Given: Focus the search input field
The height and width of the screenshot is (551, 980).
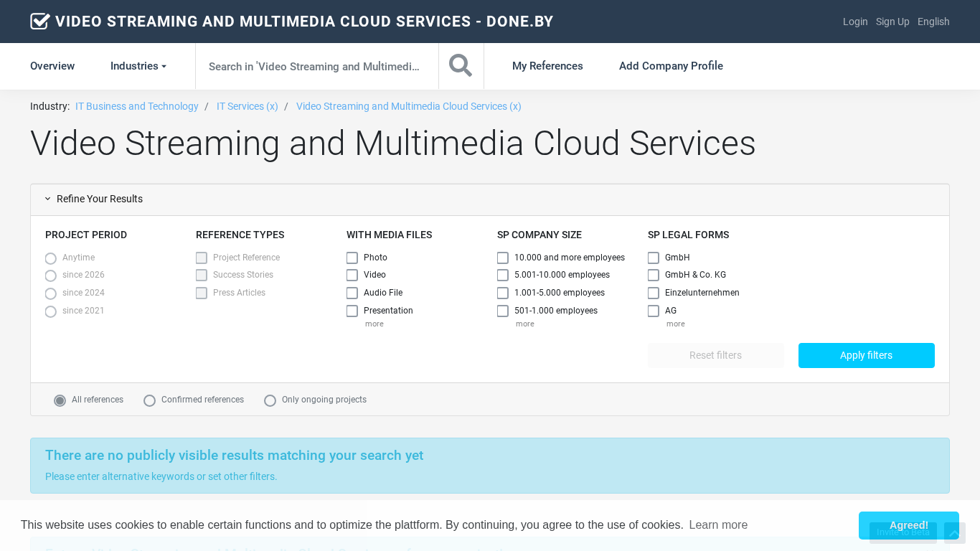Looking at the screenshot, I should tap(316, 67).
